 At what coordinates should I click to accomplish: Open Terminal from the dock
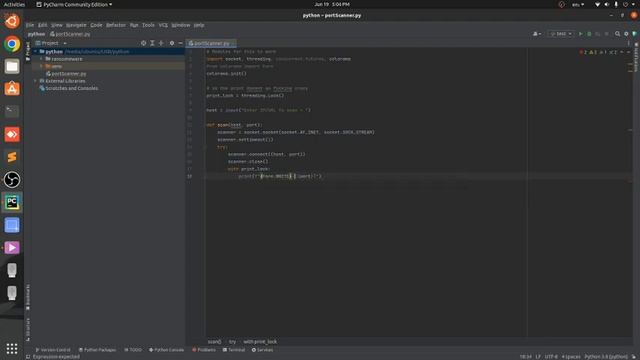click(x=12, y=111)
